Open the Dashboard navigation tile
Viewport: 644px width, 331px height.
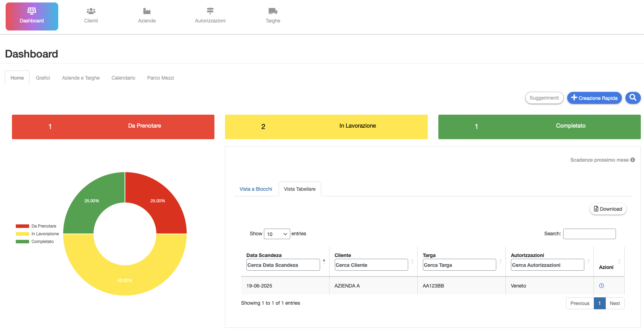click(x=32, y=16)
